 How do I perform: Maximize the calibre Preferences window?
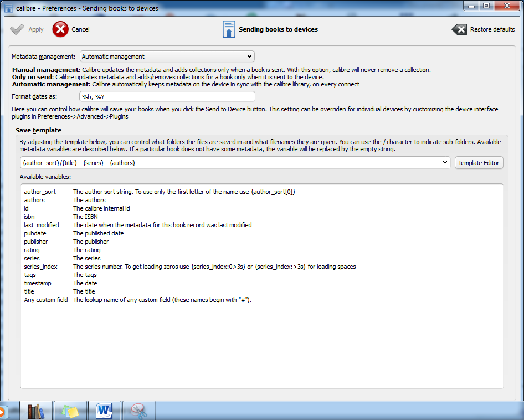click(x=486, y=6)
